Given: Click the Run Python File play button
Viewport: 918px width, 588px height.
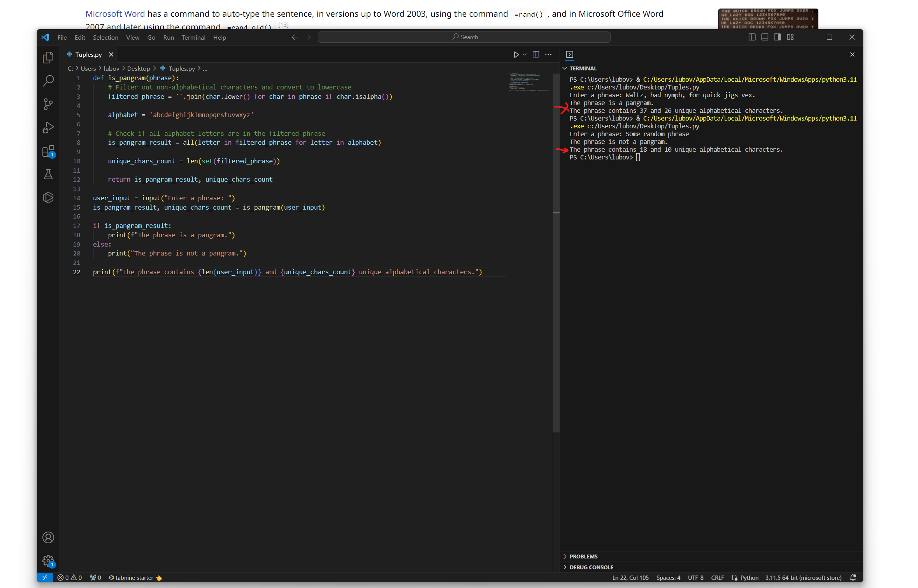Looking at the screenshot, I should coord(516,54).
